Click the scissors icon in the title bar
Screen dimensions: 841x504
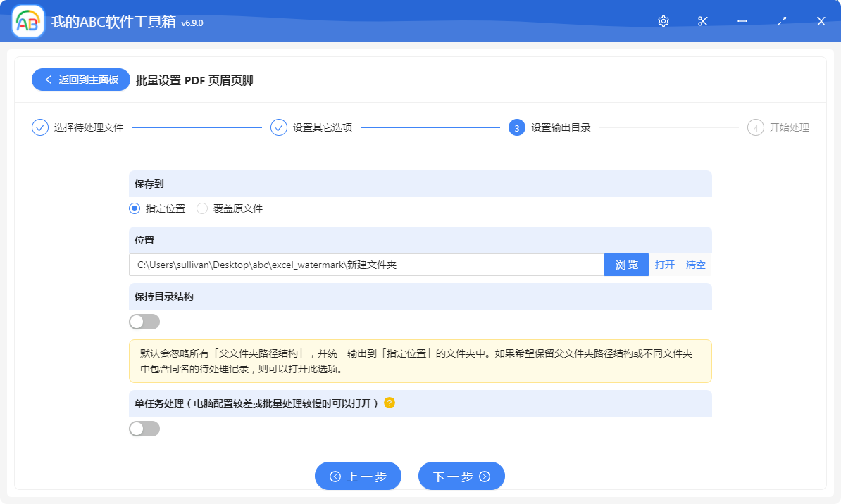pyautogui.click(x=702, y=21)
